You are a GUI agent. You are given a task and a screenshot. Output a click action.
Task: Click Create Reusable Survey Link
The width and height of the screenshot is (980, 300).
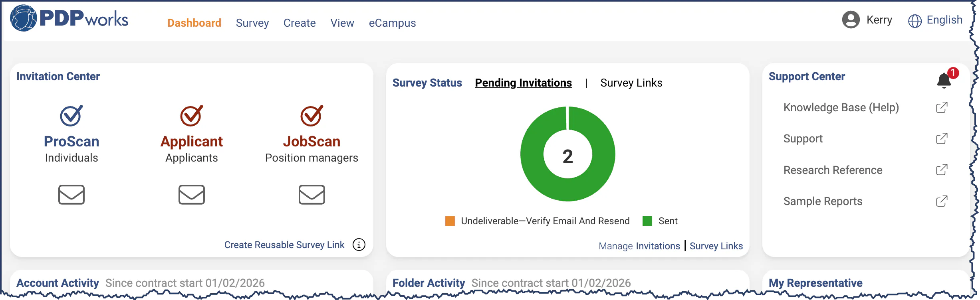click(x=284, y=245)
